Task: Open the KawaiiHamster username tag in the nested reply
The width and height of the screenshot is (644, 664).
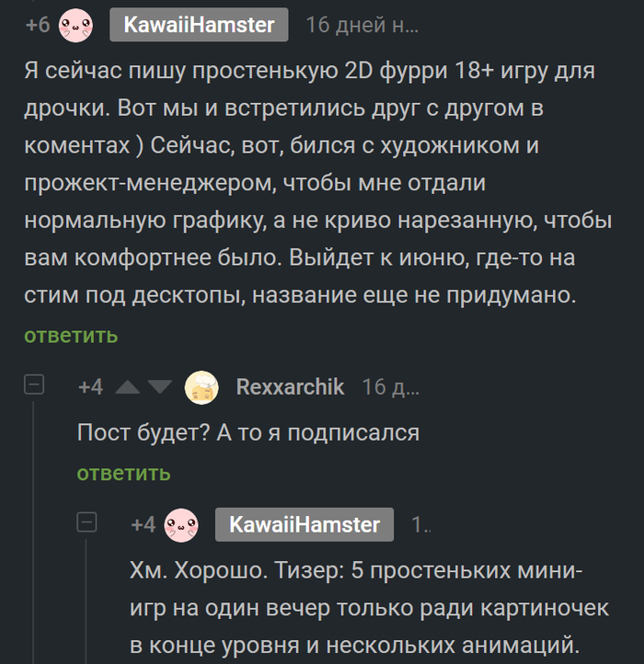Action: (x=304, y=525)
